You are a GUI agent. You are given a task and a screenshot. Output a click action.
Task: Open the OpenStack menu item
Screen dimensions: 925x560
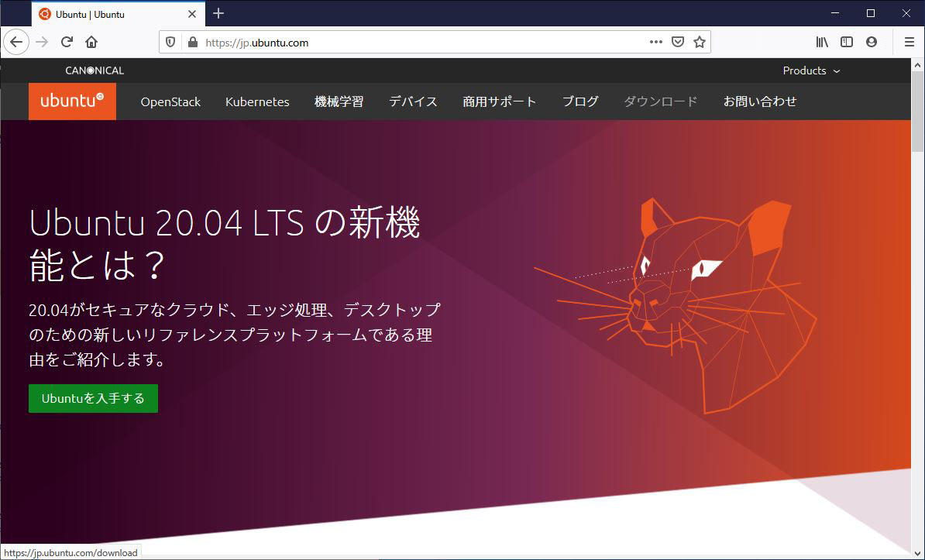tap(170, 101)
